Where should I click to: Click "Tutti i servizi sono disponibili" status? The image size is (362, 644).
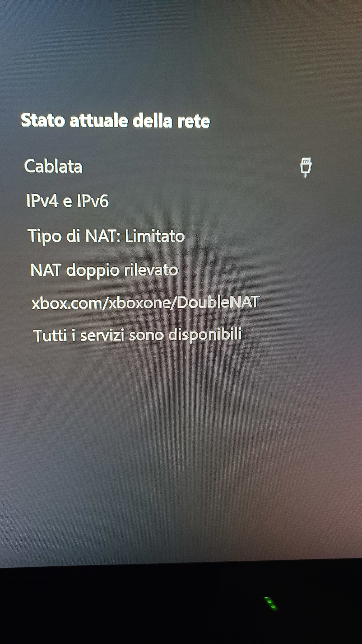[x=137, y=335]
